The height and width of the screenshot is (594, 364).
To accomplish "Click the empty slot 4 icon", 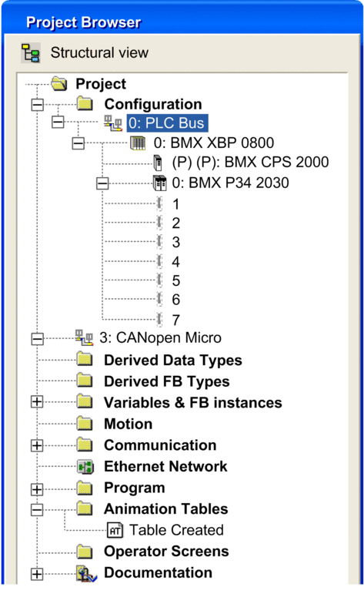I will click(159, 261).
